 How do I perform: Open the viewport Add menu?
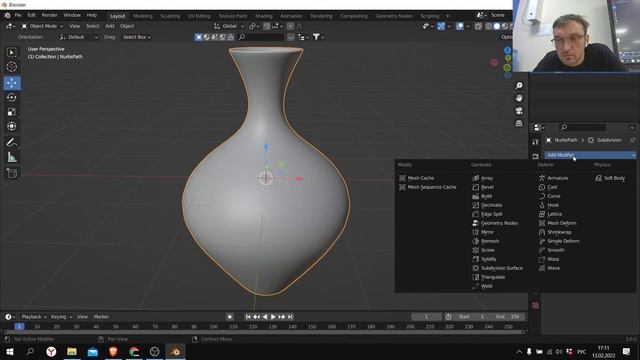110,26
